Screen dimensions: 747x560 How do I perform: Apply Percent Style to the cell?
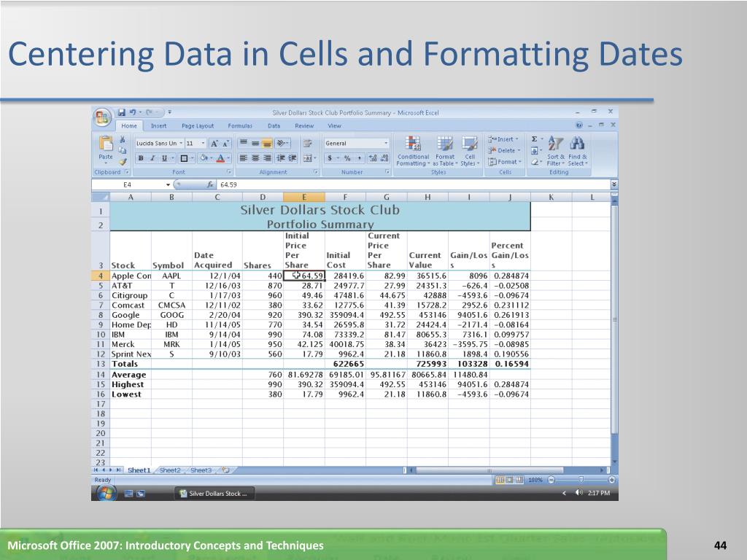click(x=347, y=158)
